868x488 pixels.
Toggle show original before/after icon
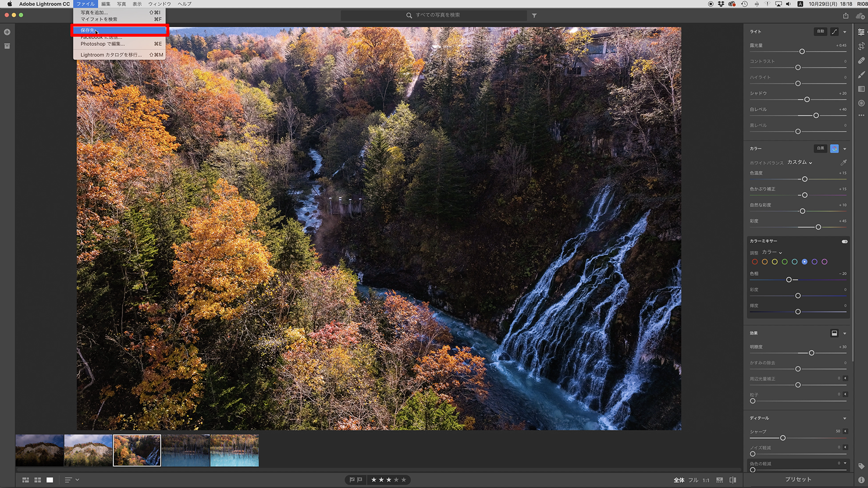[x=733, y=480]
